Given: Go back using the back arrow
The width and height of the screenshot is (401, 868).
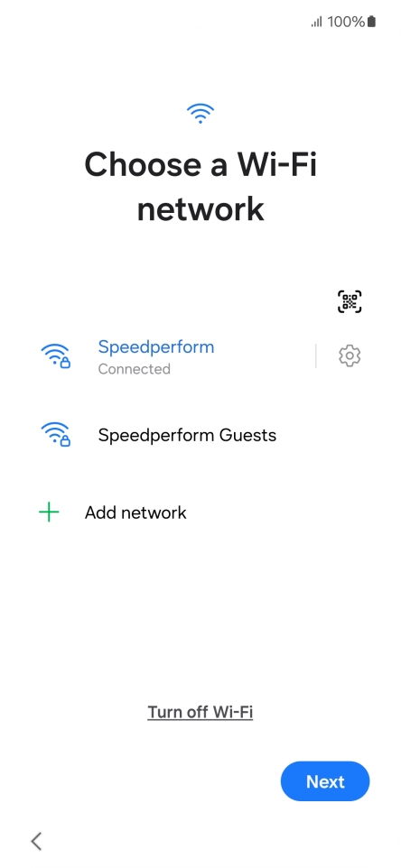Looking at the screenshot, I should tap(36, 841).
